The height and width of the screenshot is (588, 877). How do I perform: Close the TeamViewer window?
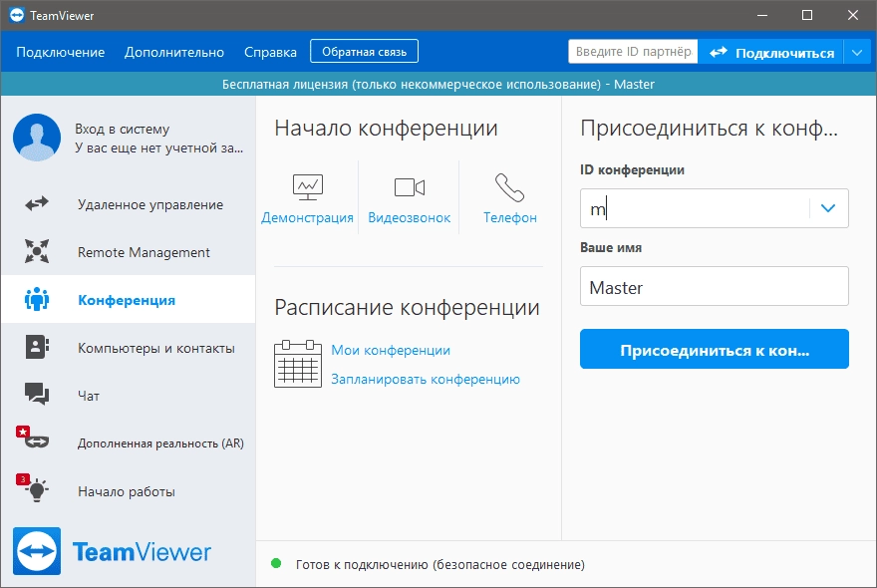coord(853,15)
